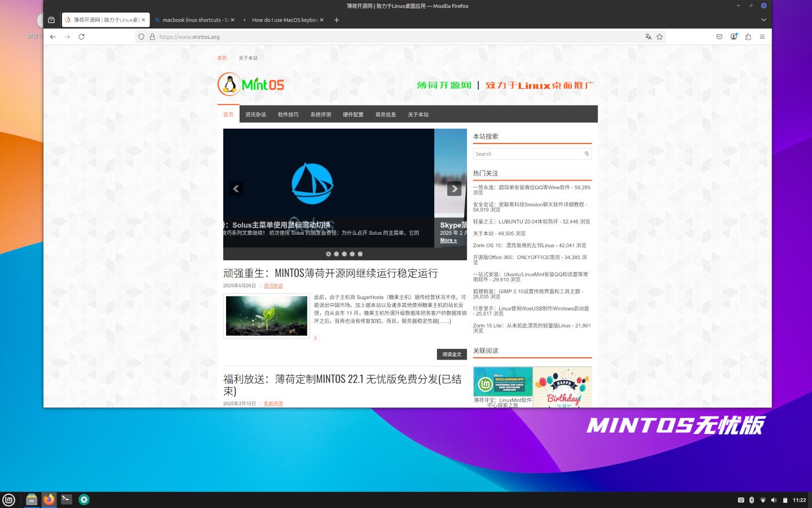Close the macbook linux shortcuts tab
The width and height of the screenshot is (812, 508).
coord(232,20)
